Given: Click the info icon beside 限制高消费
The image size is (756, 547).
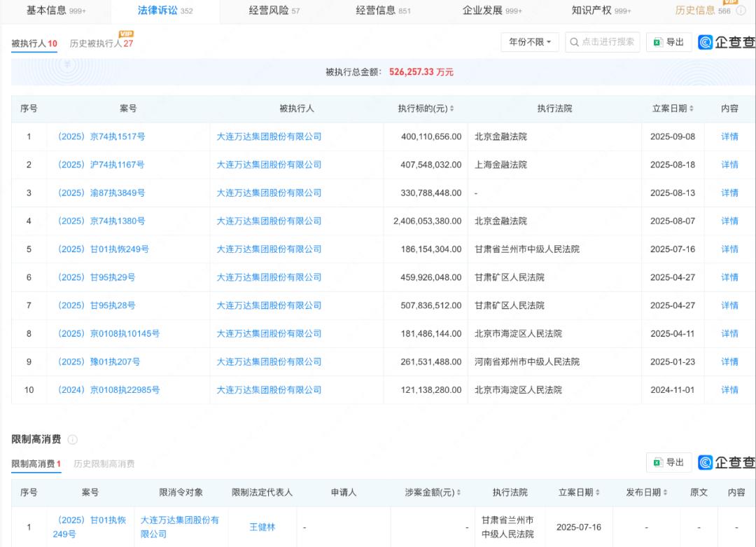Looking at the screenshot, I should (73, 440).
